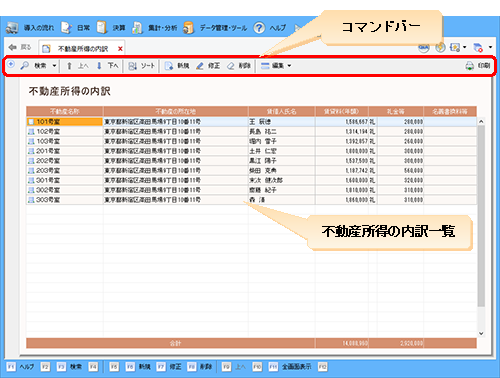Image resolution: width=500 pixels, height=378 pixels.
Task: Go back with 戻る button
Action: [x=20, y=47]
